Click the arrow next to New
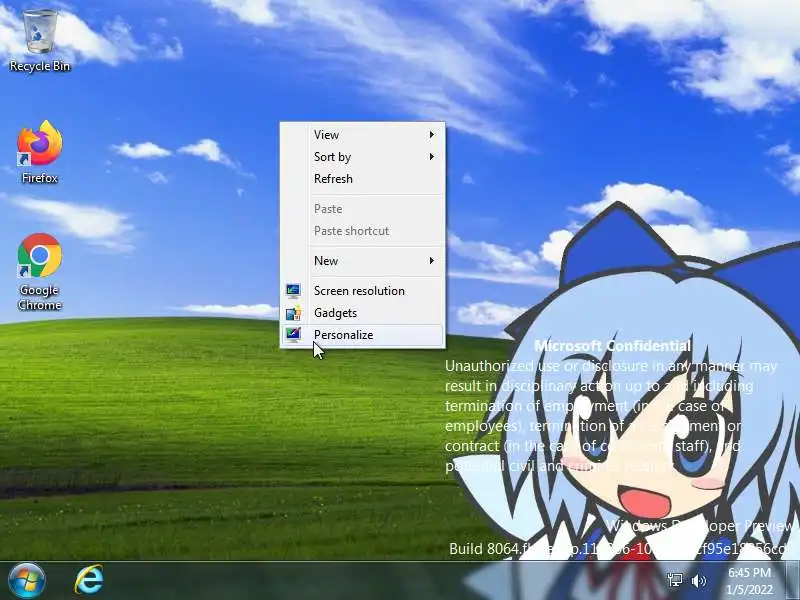The height and width of the screenshot is (600, 800). 432,261
